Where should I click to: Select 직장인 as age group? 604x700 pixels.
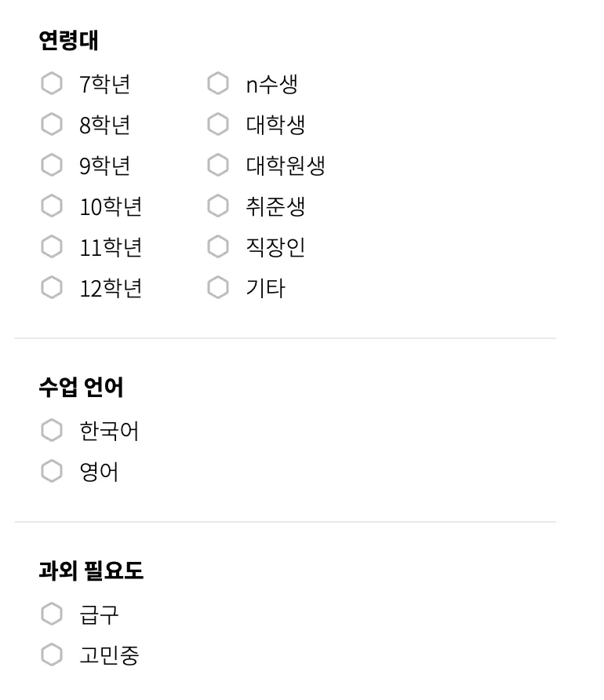(x=218, y=247)
